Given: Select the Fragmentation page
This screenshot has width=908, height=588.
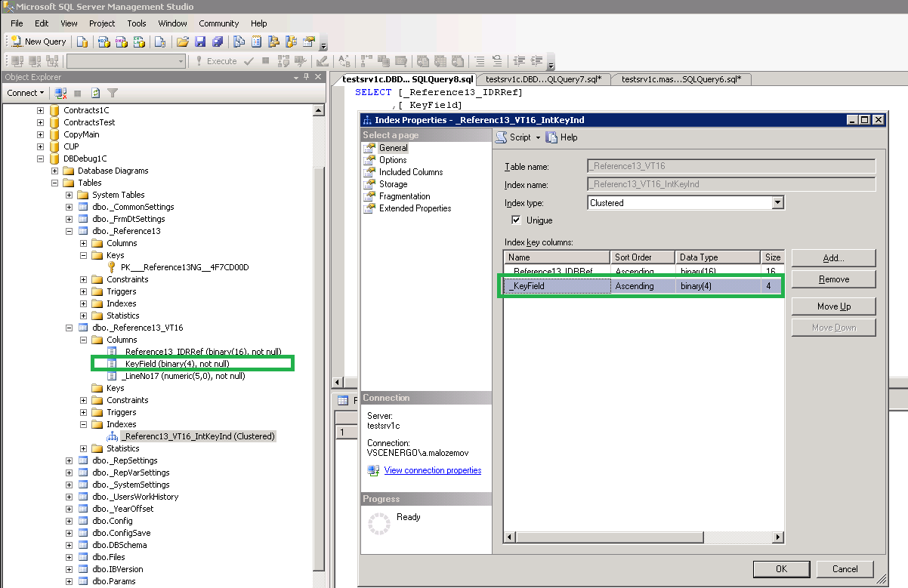Looking at the screenshot, I should click(405, 196).
